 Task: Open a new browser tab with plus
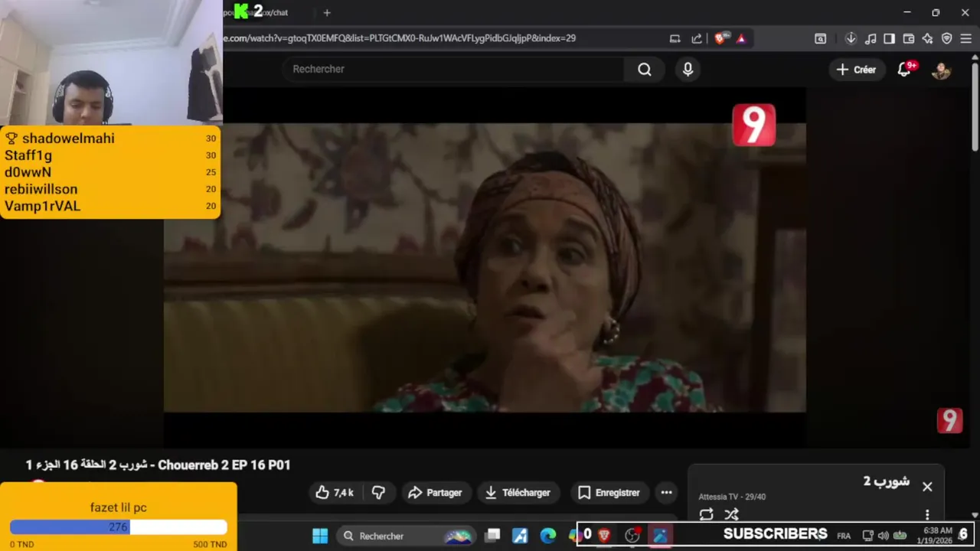pos(327,12)
